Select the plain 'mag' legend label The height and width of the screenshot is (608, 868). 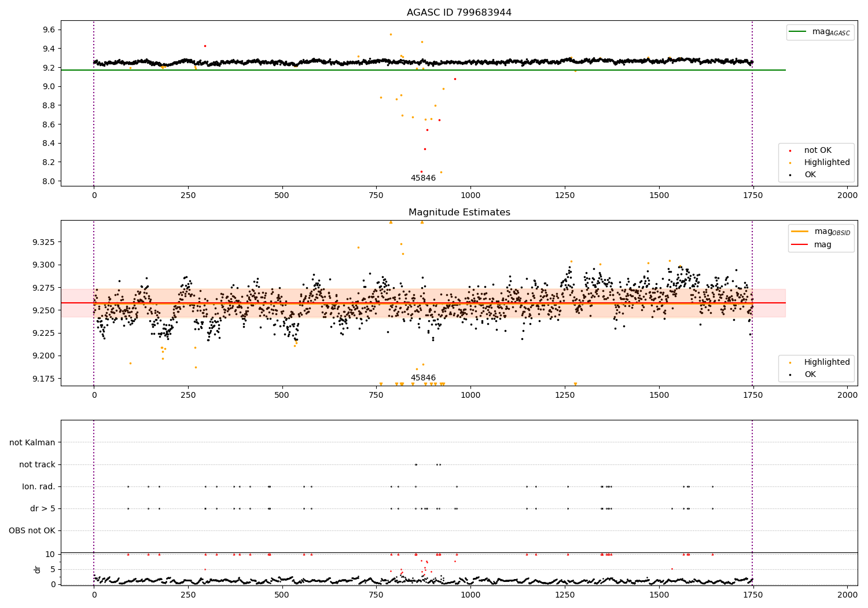click(823, 245)
